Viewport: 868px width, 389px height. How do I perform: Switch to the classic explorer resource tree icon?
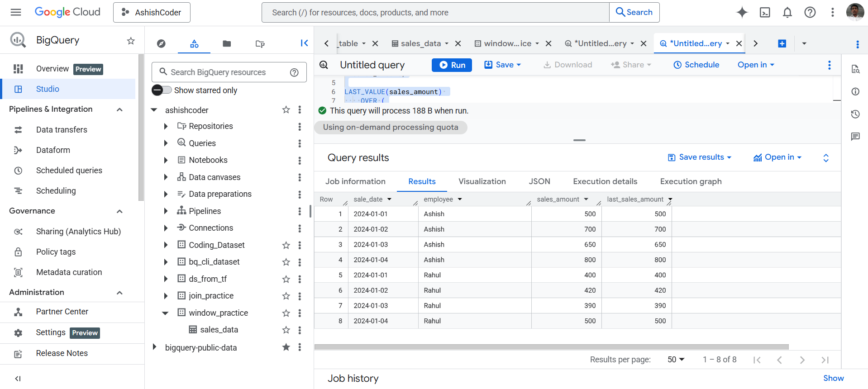coord(194,43)
